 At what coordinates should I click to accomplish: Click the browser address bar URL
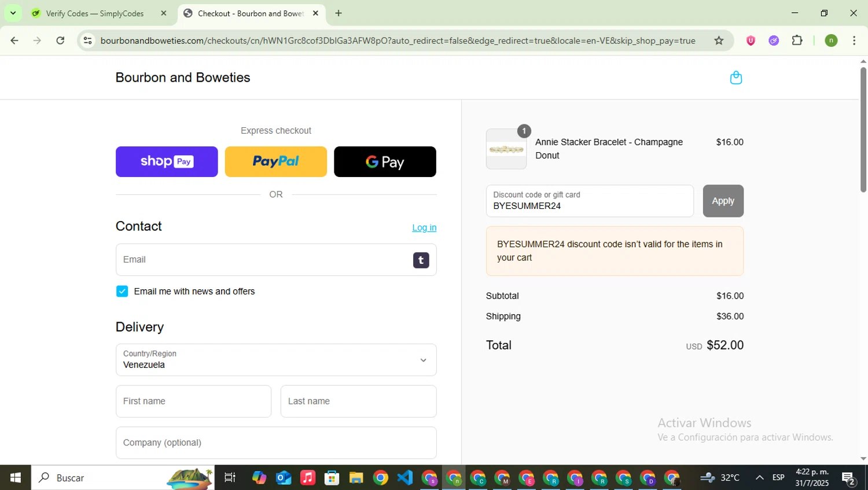point(398,40)
